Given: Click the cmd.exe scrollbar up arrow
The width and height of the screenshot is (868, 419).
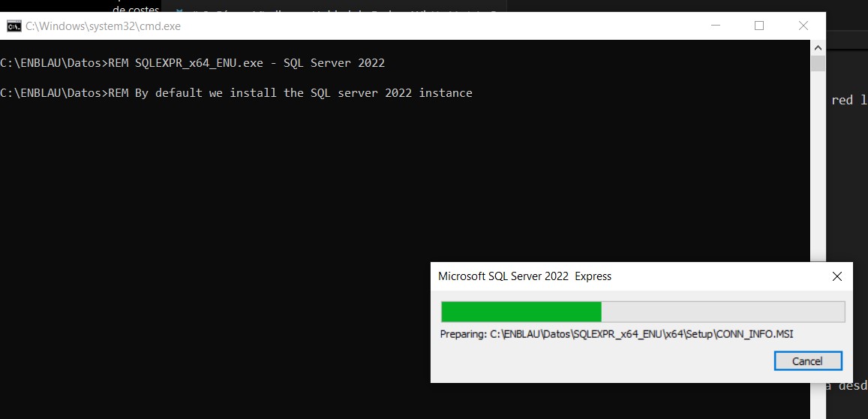Looking at the screenshot, I should click(818, 47).
